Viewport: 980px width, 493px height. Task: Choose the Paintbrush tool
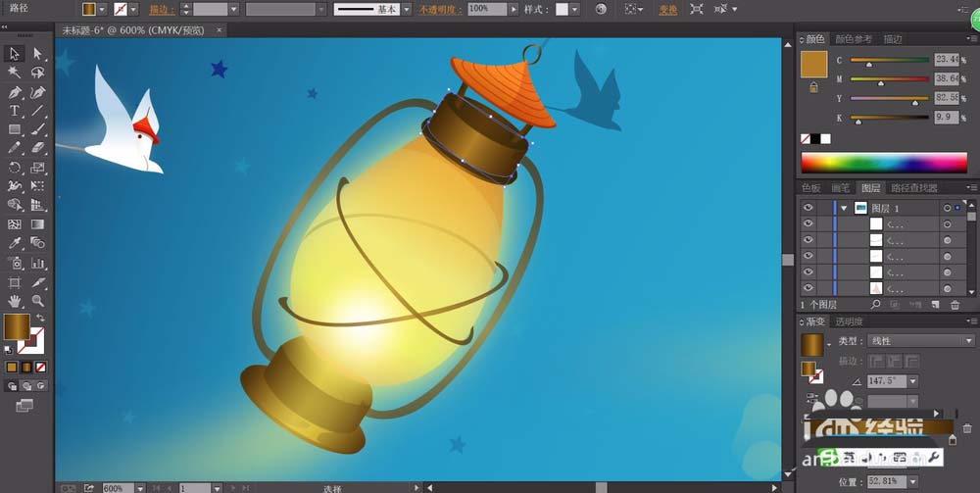(x=37, y=129)
